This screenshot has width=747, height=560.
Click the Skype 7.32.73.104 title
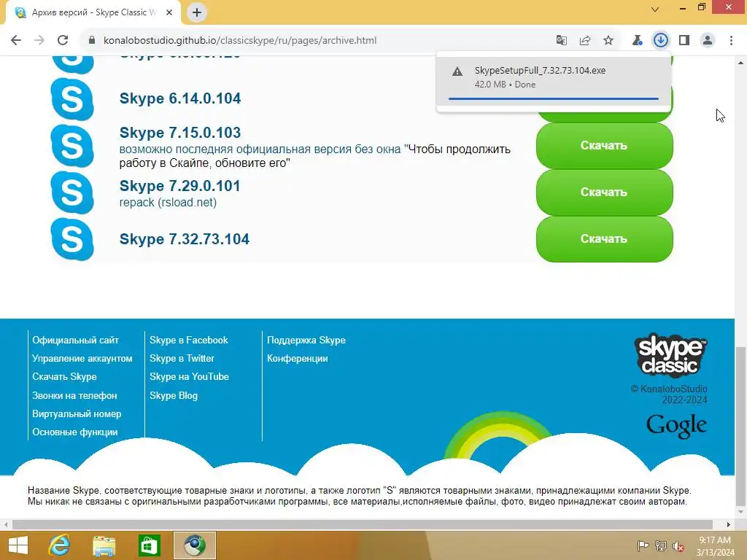click(x=185, y=239)
